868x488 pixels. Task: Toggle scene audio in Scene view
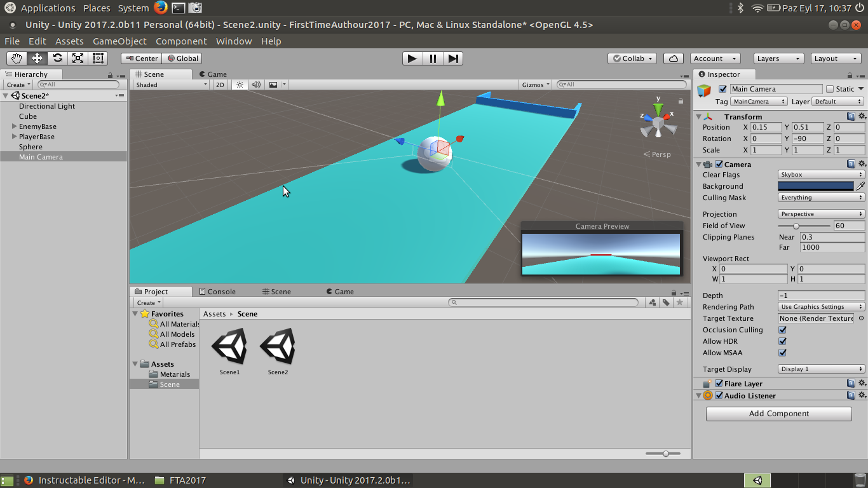tap(256, 85)
